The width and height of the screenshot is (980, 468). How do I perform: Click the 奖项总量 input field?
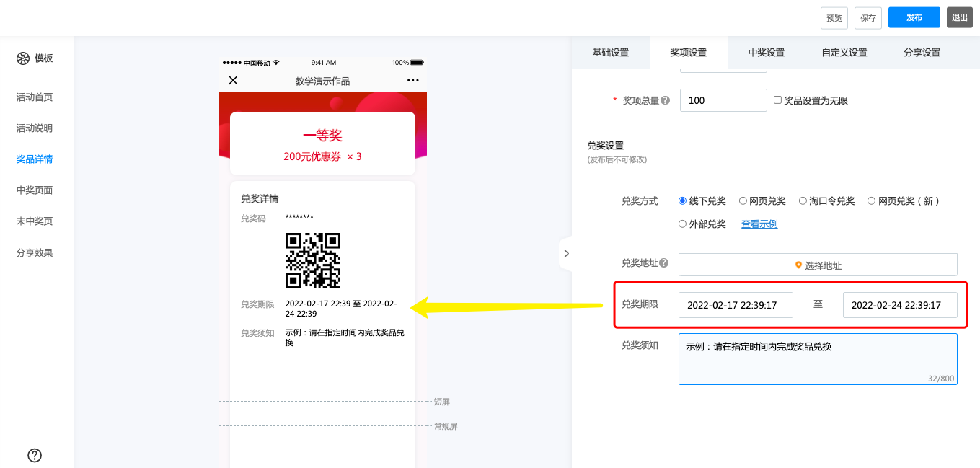pyautogui.click(x=723, y=100)
